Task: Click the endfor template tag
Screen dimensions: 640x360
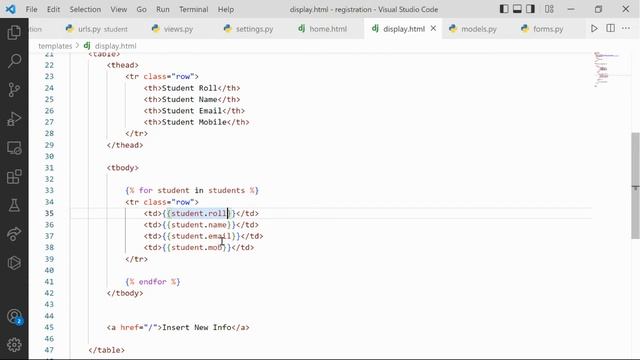Action: [x=153, y=282]
